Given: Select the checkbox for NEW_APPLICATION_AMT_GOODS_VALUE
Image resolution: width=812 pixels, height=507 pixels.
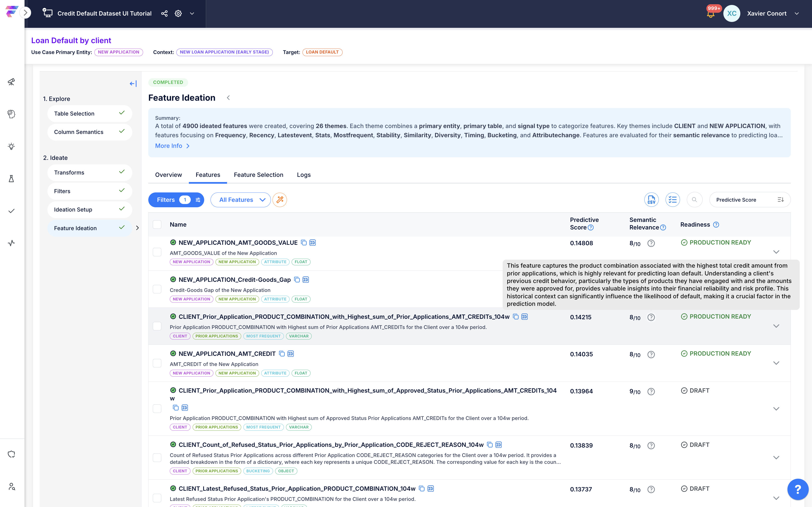Looking at the screenshot, I should point(157,252).
